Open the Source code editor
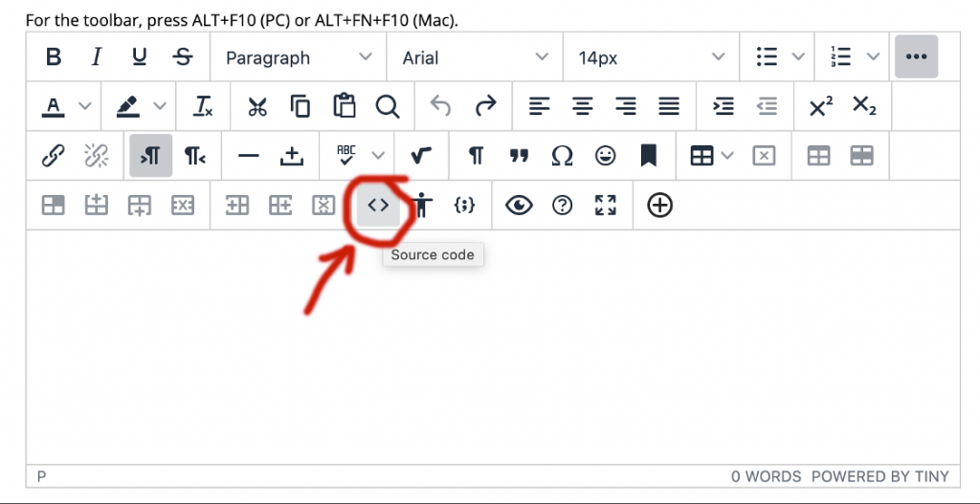 pyautogui.click(x=378, y=205)
